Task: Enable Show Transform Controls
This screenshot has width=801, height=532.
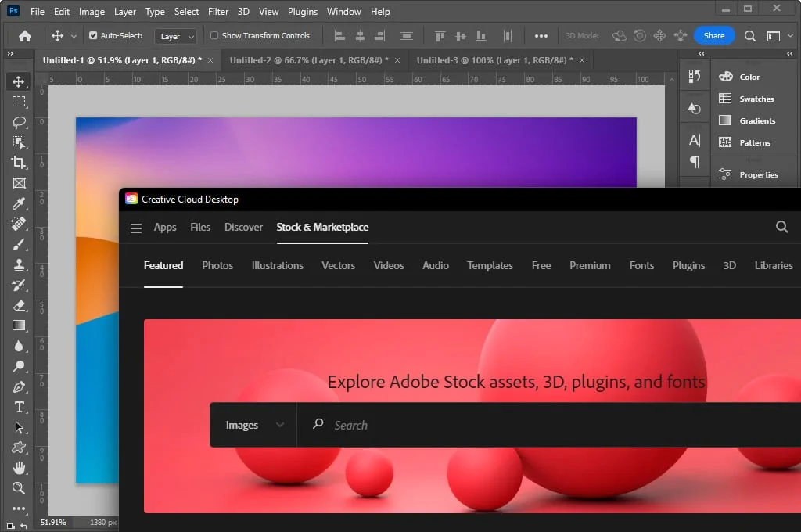Action: [x=213, y=35]
